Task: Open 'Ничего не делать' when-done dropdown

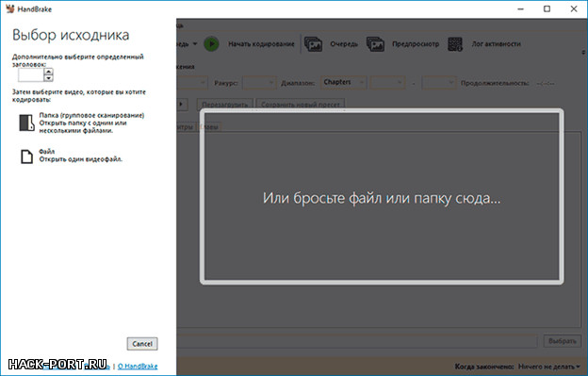Action: (x=549, y=367)
